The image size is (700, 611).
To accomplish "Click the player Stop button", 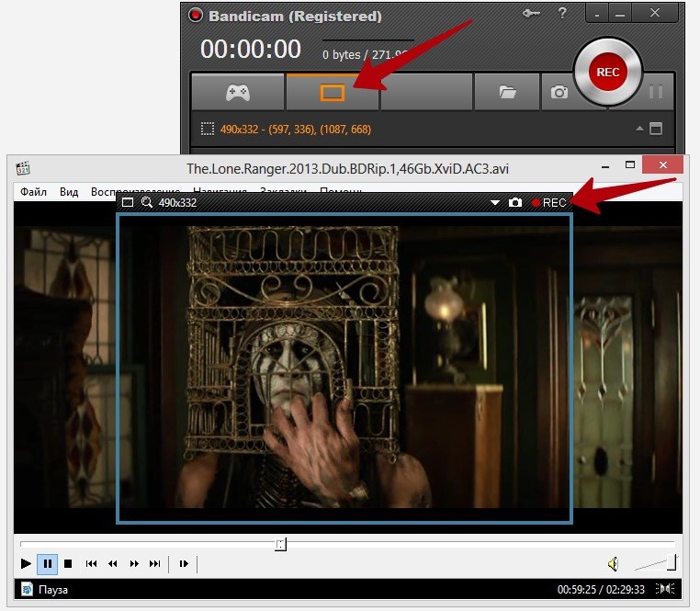I will (x=68, y=563).
